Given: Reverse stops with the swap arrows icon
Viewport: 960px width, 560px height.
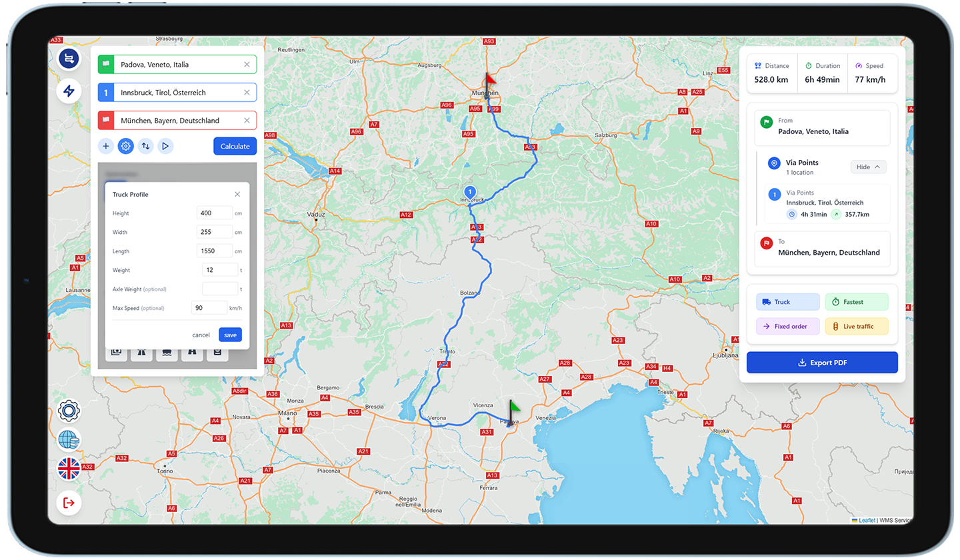Looking at the screenshot, I should pos(145,146).
